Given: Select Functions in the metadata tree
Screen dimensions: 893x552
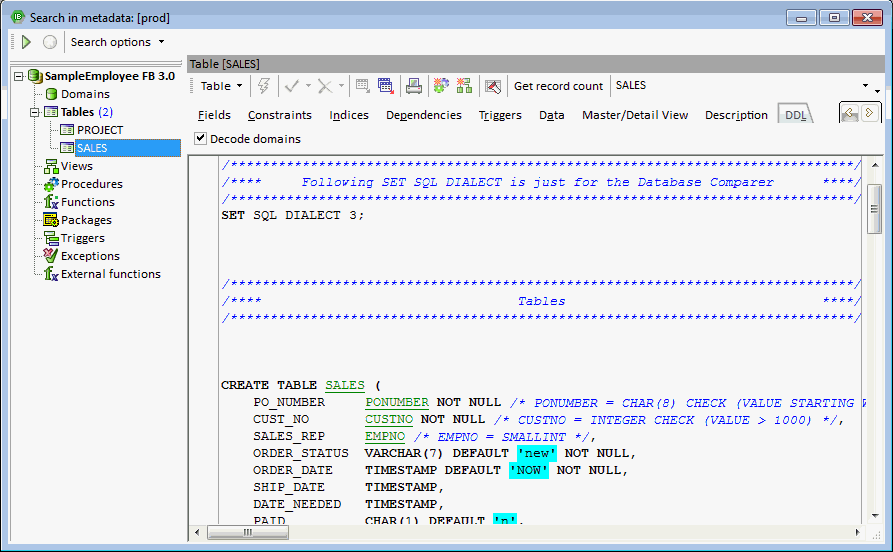Looking at the screenshot, I should 88,202.
